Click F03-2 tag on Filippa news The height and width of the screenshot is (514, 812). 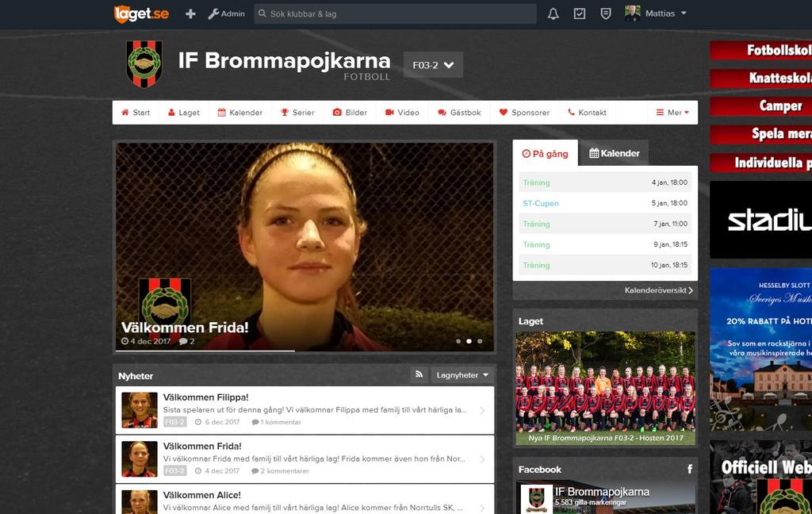(x=174, y=422)
